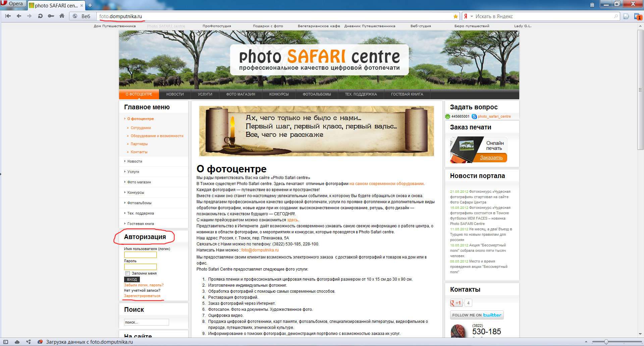Open Lady G.L. top link
The image size is (644, 346).
pos(523,26)
